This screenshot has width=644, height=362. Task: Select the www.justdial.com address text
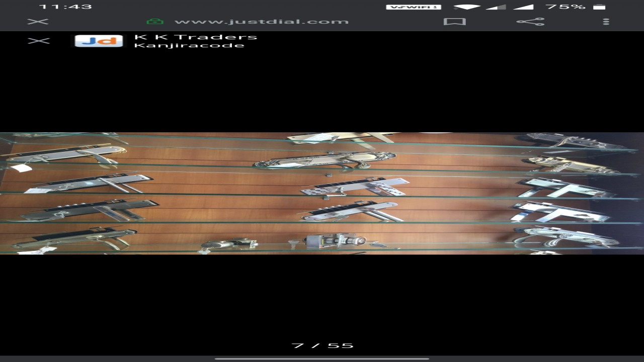261,22
